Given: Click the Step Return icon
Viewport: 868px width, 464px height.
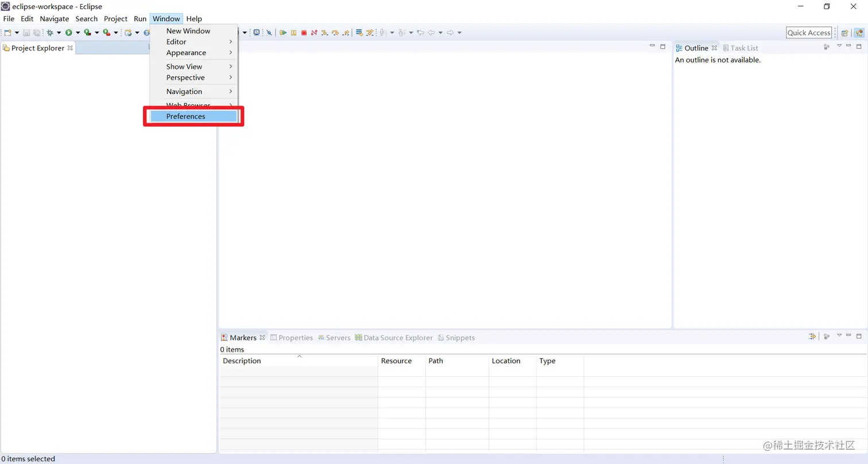Looking at the screenshot, I should [346, 33].
